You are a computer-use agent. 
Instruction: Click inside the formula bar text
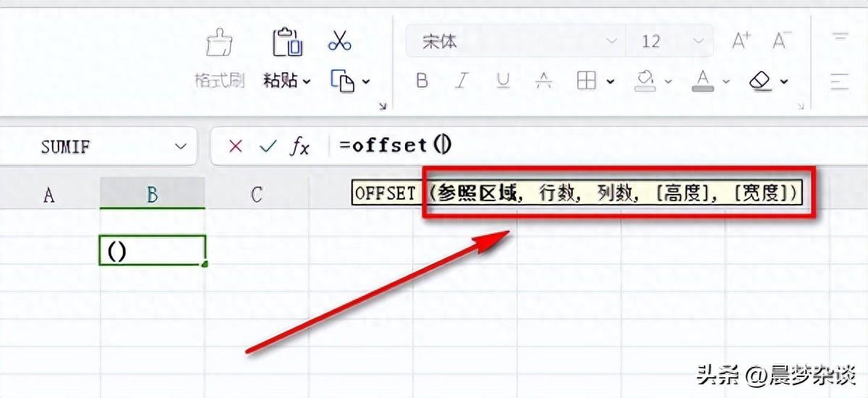pyautogui.click(x=395, y=146)
